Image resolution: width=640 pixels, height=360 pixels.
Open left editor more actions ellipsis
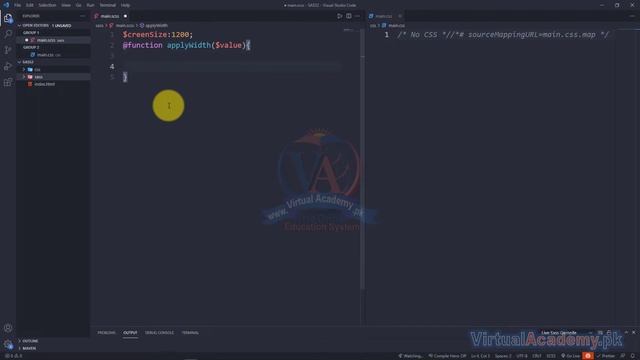[357, 16]
